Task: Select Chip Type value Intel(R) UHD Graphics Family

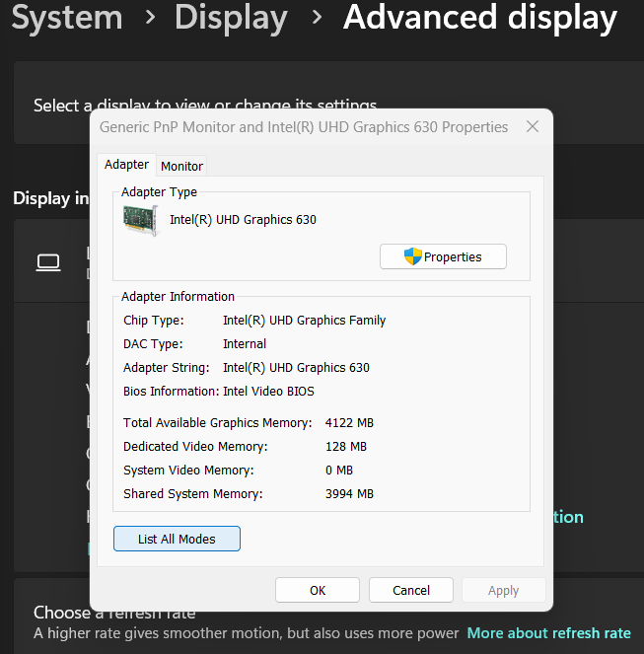Action: click(x=304, y=320)
